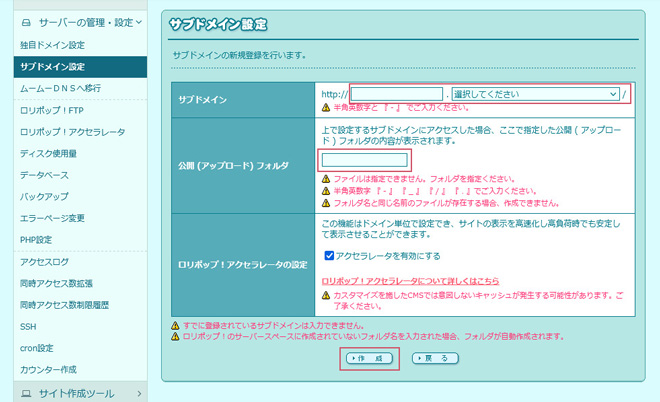The height and width of the screenshot is (402, 660).
Task: Open the SSH settings page
Action: click(28, 326)
